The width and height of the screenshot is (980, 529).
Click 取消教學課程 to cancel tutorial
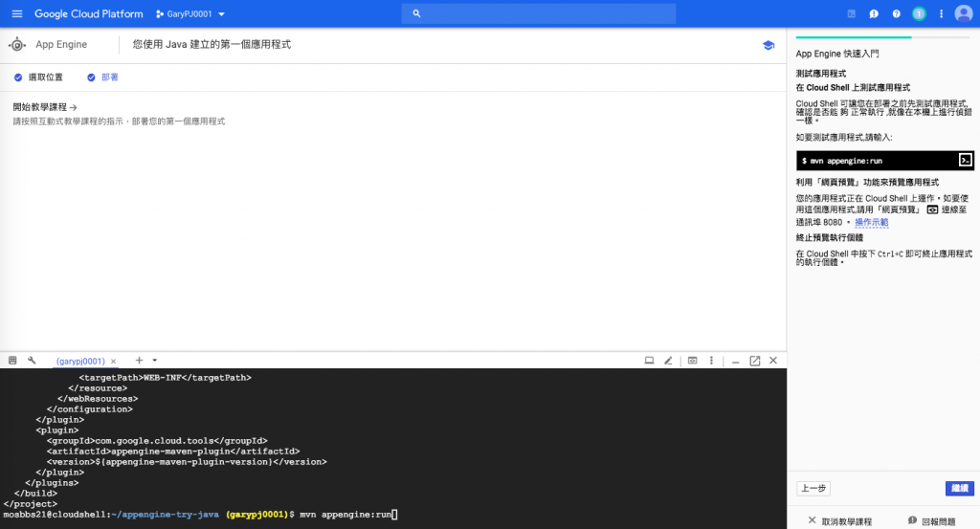(x=840, y=521)
